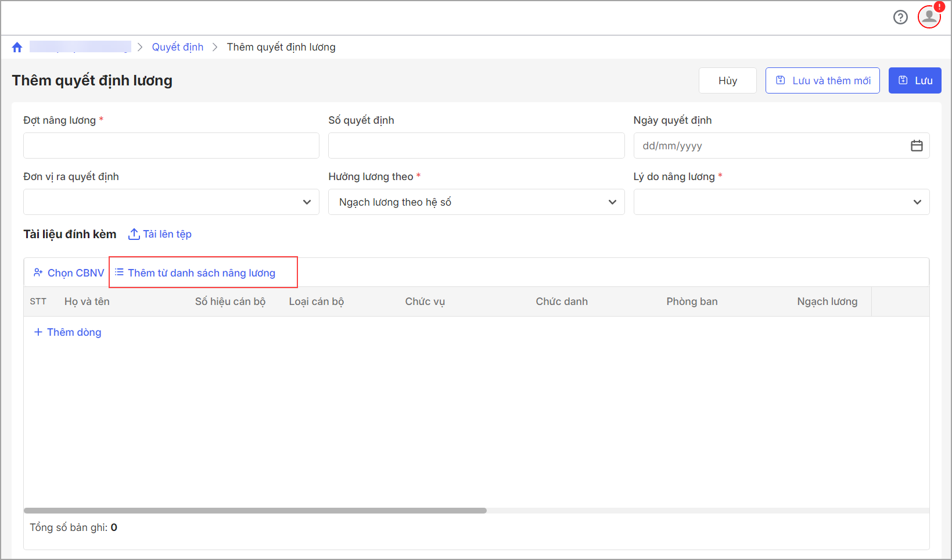This screenshot has height=560, width=952.
Task: Click the Chọn CBNV person icon
Action: coord(38,272)
